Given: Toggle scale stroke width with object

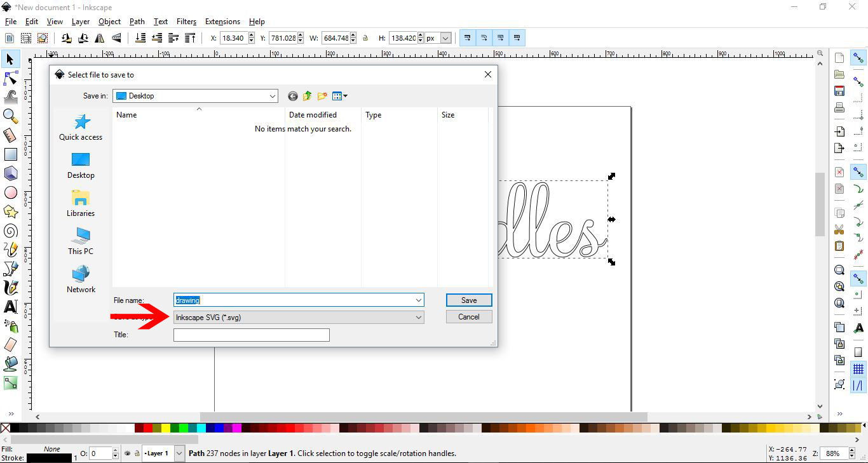Looking at the screenshot, I should pos(467,38).
